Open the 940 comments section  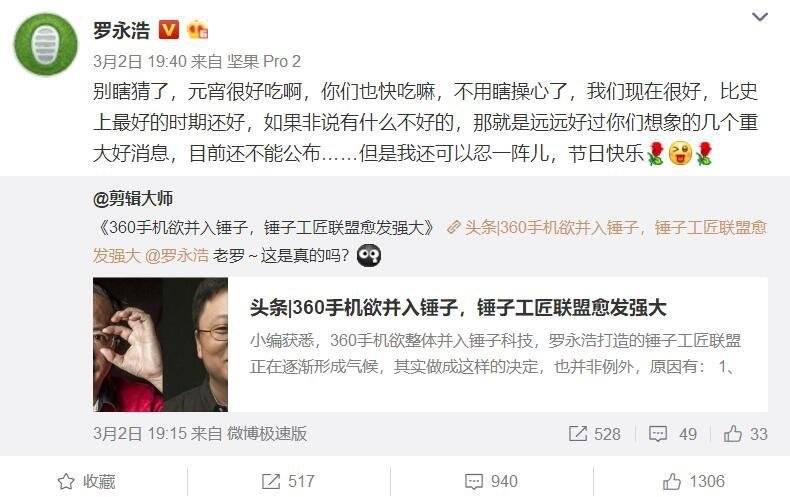pyautogui.click(x=491, y=481)
